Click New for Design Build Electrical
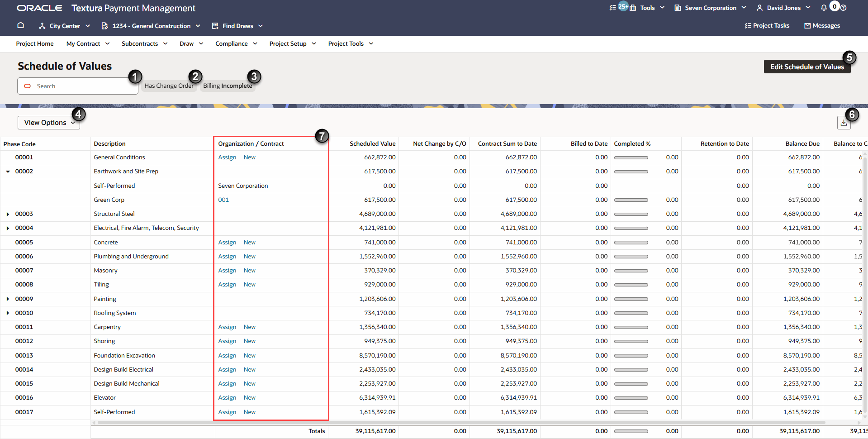This screenshot has height=439, width=868. [250, 370]
